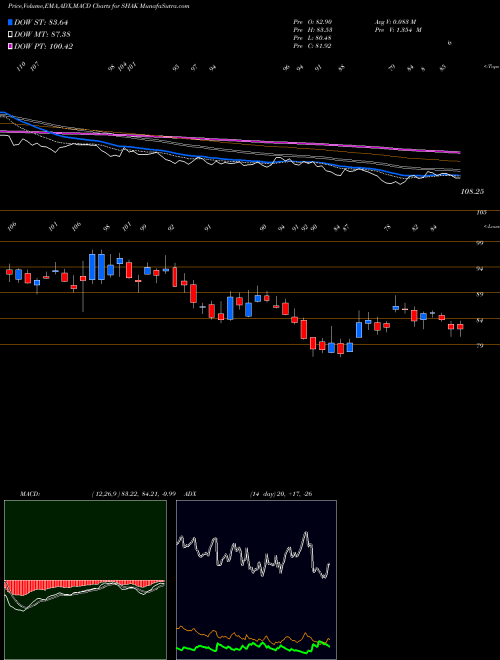The height and width of the screenshot is (660, 500).
Task: Click the magenta DOW PT legend swatch
Action: [x=10, y=46]
